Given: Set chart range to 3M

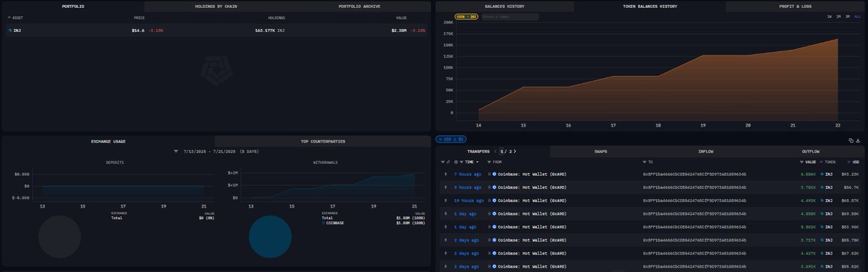Looking at the screenshot, I should (848, 16).
